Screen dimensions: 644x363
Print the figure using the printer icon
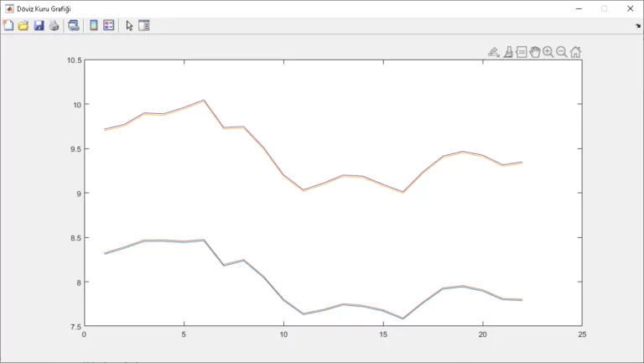(x=54, y=25)
